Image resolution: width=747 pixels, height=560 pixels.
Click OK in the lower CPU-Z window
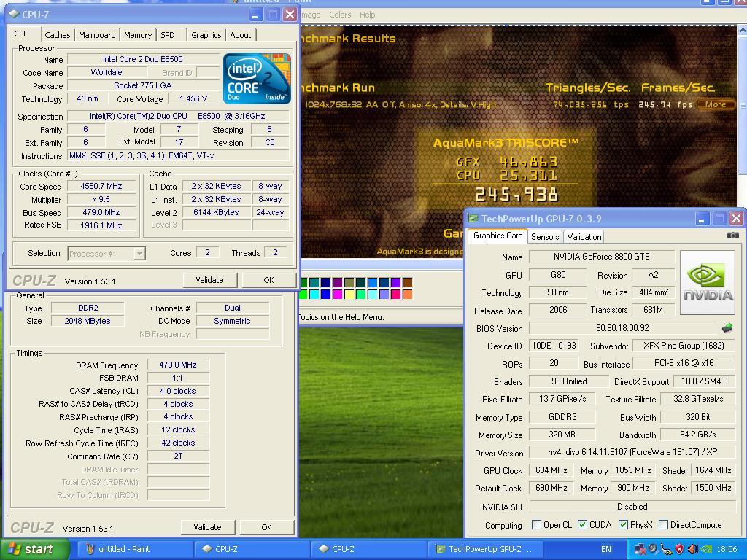point(266,527)
